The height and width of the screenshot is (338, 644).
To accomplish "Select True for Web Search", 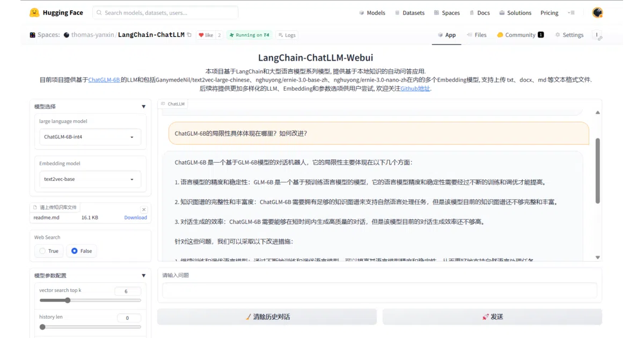I will (48, 251).
